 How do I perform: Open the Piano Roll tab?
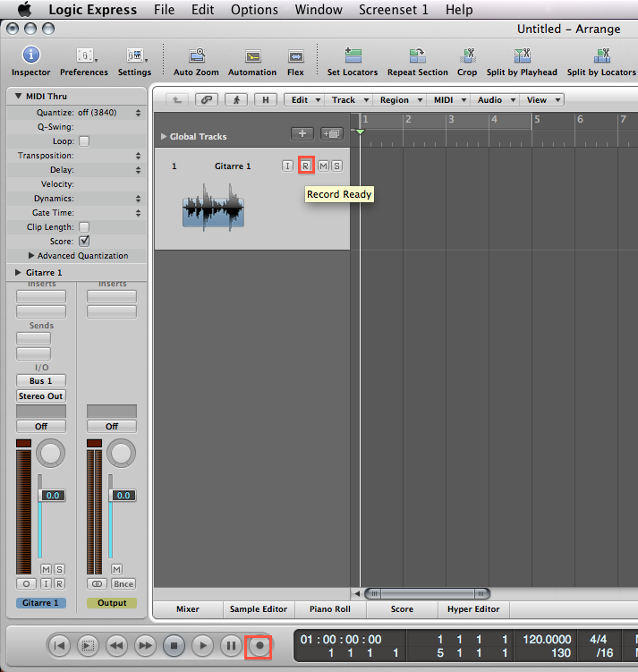click(x=330, y=609)
